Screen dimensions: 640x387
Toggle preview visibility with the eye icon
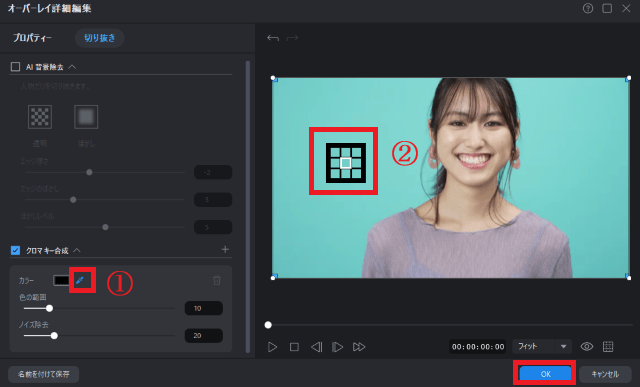(x=587, y=347)
